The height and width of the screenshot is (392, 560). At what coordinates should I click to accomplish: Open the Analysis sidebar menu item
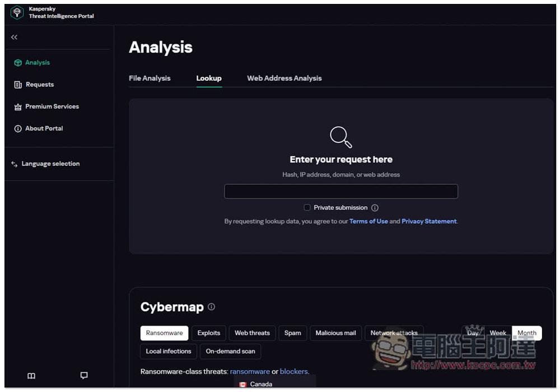[x=38, y=63]
